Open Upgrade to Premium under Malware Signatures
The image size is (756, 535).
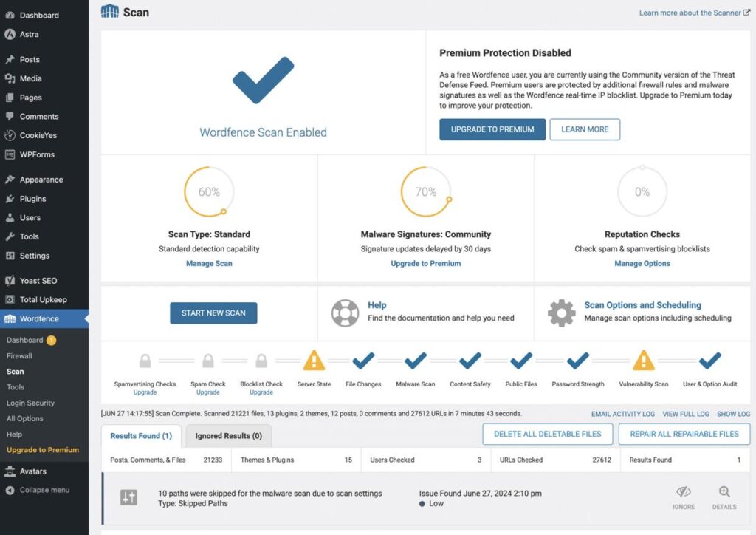[426, 263]
